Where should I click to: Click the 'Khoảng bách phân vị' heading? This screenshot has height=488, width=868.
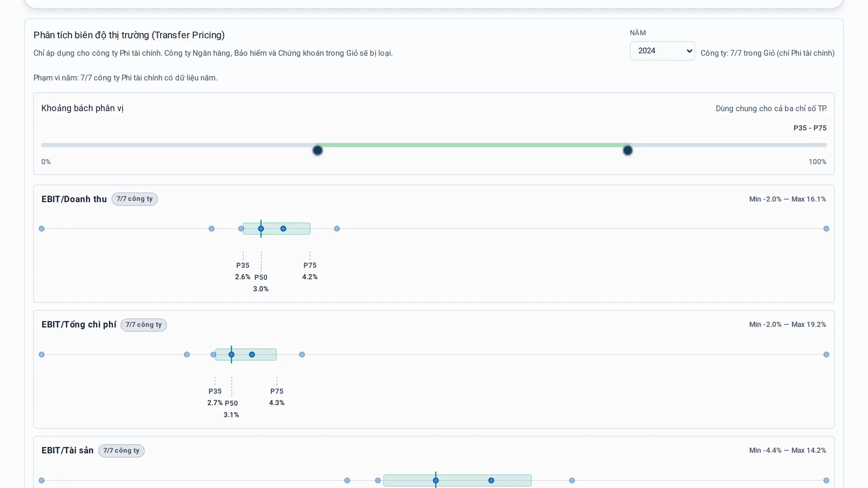[82, 108]
